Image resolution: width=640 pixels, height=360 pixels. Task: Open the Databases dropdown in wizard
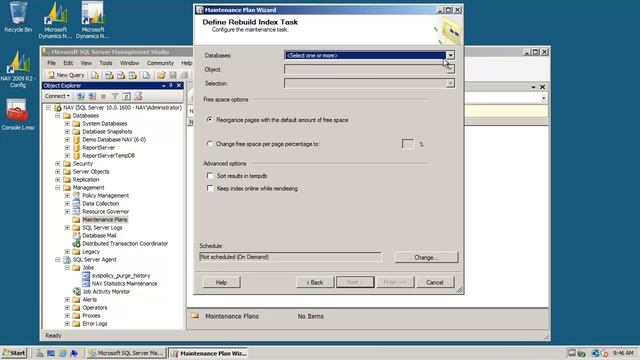tap(450, 55)
